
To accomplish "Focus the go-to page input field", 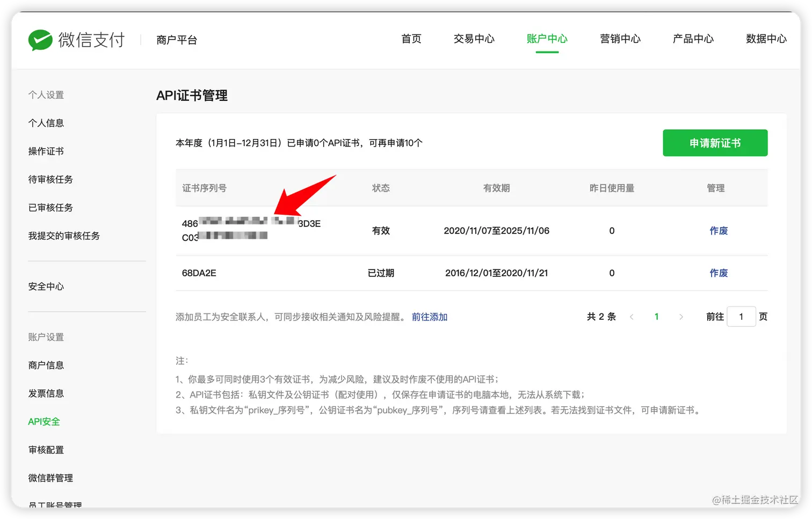I will tap(741, 317).
